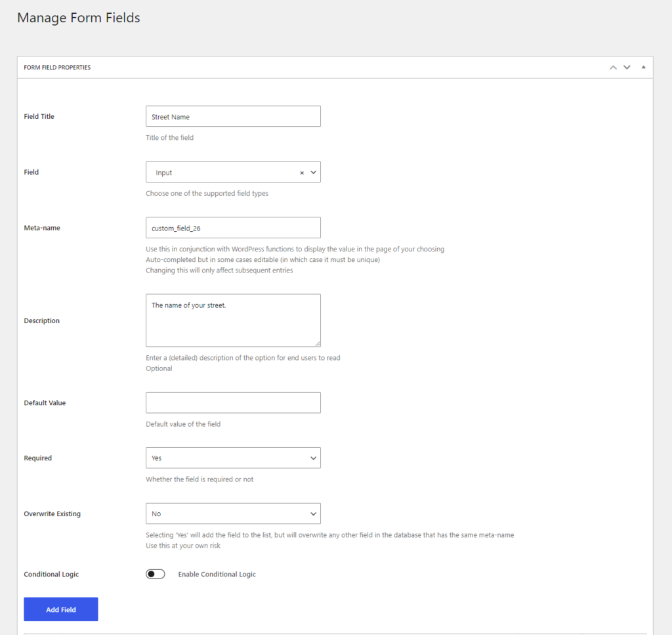Enable the Conditional Logic toggle switch

click(156, 574)
